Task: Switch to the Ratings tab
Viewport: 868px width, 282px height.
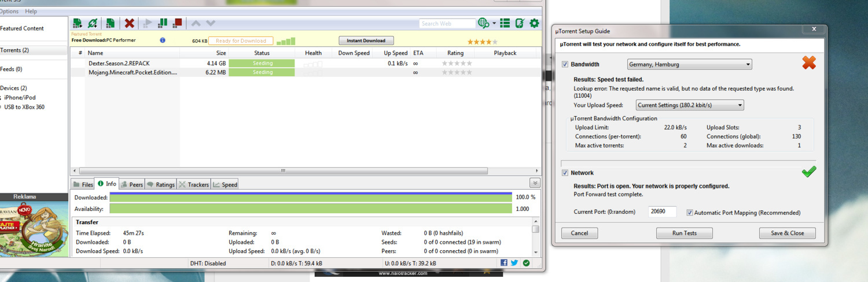Action: 160,185
